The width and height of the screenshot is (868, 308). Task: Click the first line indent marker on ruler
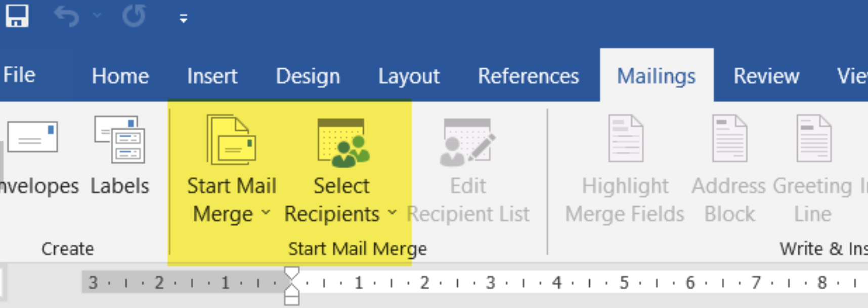pyautogui.click(x=292, y=274)
